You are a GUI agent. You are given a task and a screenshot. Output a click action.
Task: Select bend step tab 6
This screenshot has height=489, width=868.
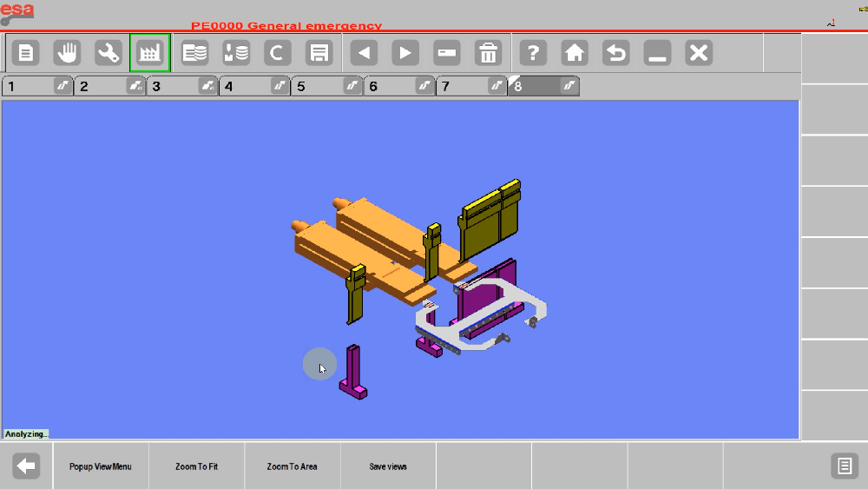(399, 86)
